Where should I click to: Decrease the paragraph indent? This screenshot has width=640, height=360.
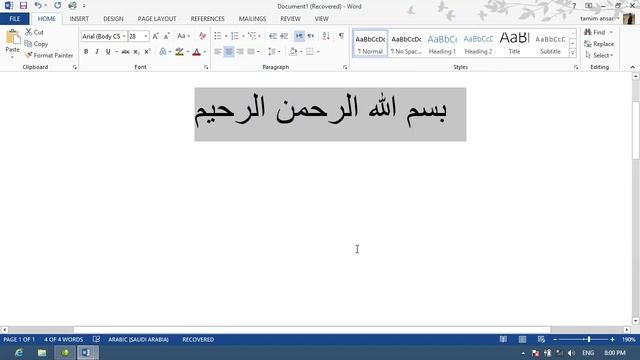coord(273,36)
